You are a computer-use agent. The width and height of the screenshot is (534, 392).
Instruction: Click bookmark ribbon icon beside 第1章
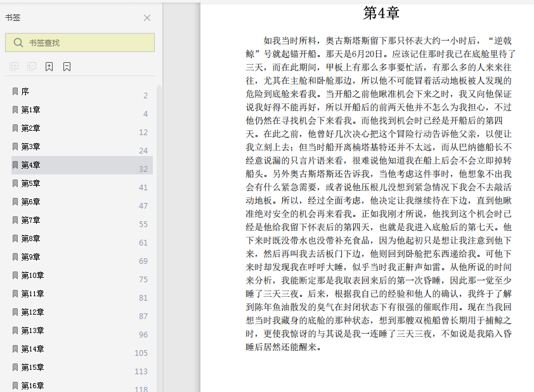tap(15, 110)
